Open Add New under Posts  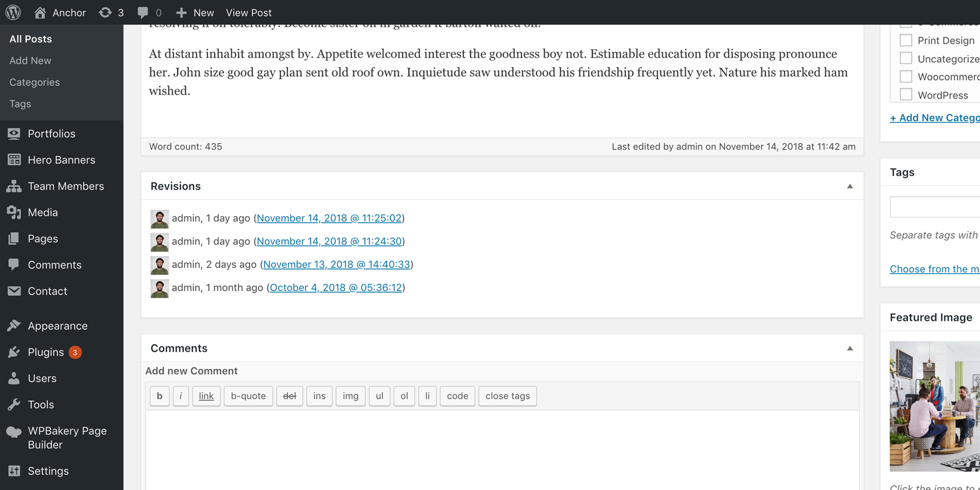point(30,61)
